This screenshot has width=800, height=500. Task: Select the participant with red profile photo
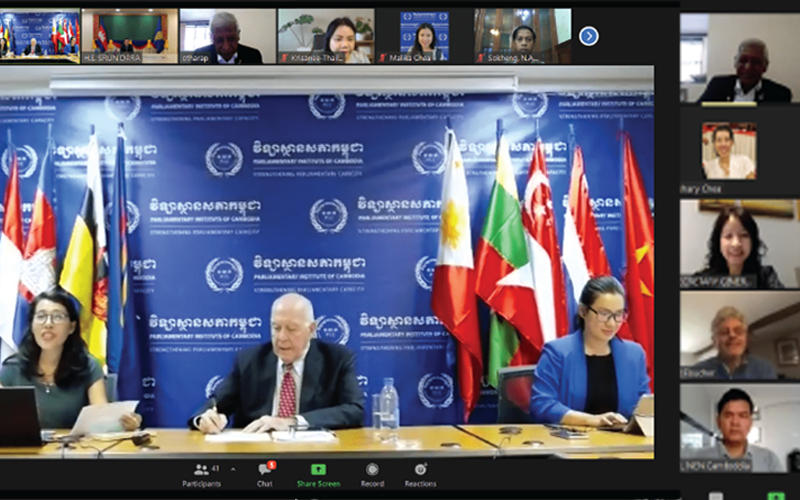click(x=729, y=151)
